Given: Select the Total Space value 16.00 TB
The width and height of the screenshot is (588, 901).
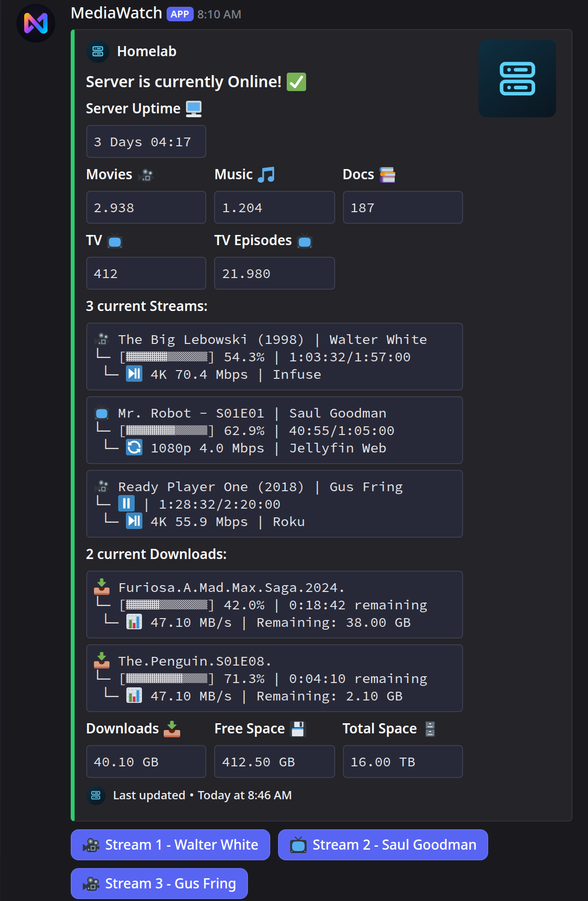Looking at the screenshot, I should (383, 762).
